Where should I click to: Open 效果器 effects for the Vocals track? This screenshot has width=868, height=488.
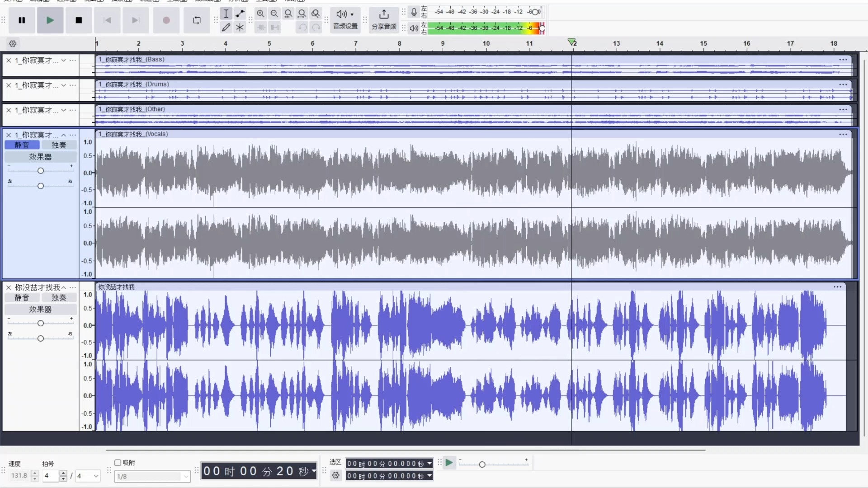[40, 157]
